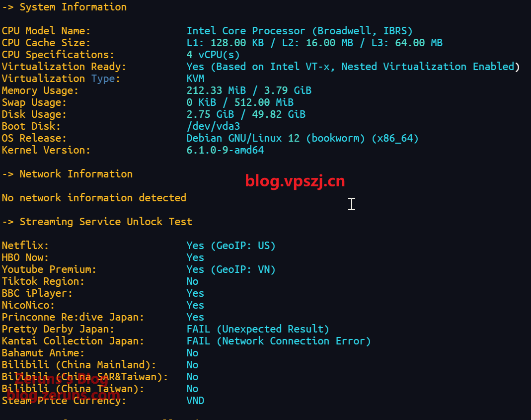Click the VND Steam price currency value

195,401
